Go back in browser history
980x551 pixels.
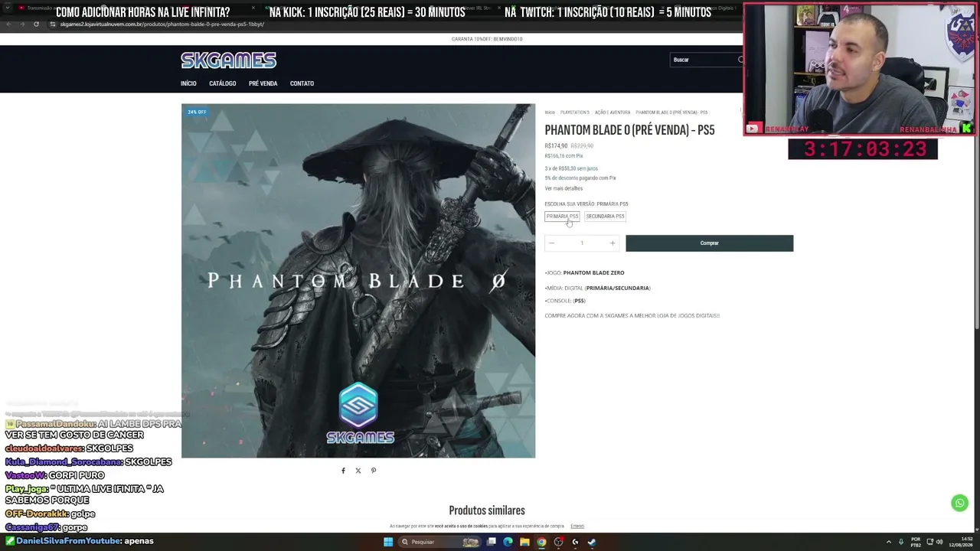pyautogui.click(x=8, y=24)
